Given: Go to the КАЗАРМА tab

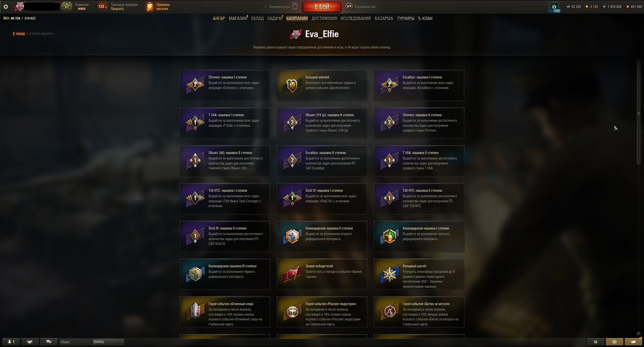Looking at the screenshot, I should pyautogui.click(x=384, y=19).
